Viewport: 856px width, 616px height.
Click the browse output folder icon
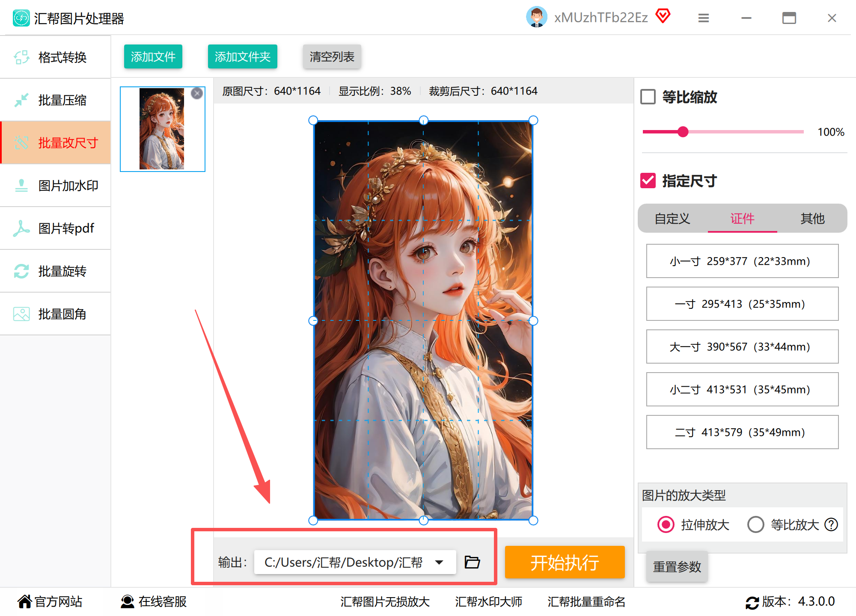point(472,562)
